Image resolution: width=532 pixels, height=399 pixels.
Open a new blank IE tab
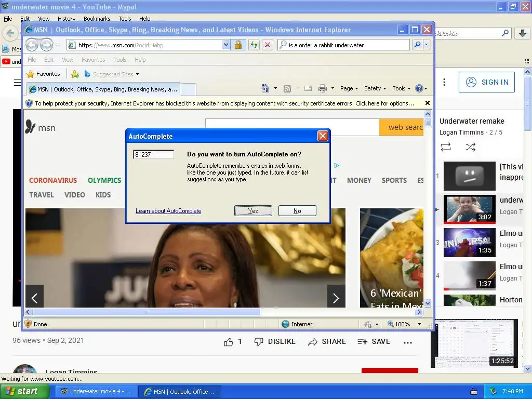pyautogui.click(x=188, y=89)
